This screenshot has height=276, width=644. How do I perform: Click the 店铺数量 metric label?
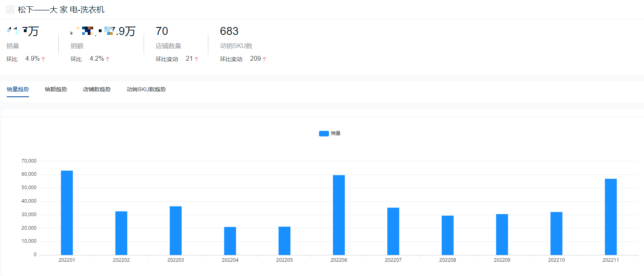[168, 46]
